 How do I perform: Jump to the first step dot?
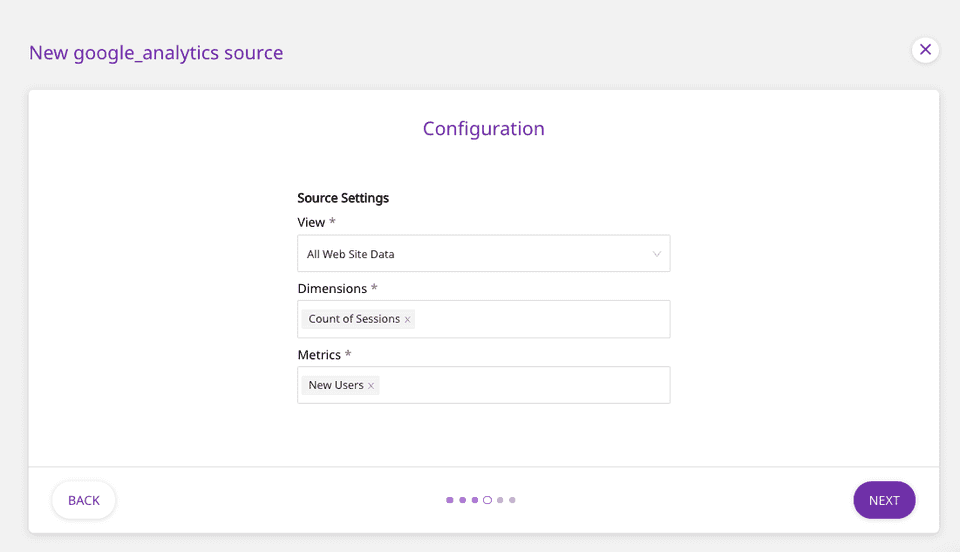pyautogui.click(x=450, y=500)
